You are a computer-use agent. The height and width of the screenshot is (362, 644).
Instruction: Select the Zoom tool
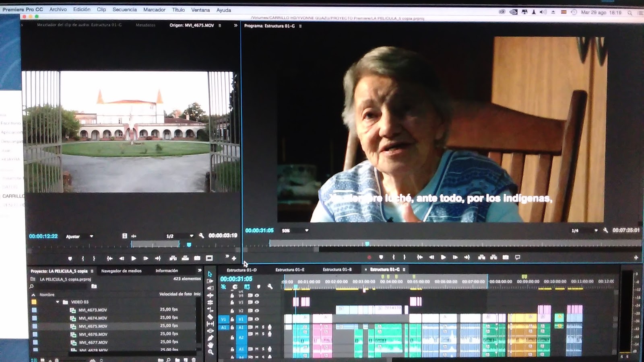[x=210, y=352]
